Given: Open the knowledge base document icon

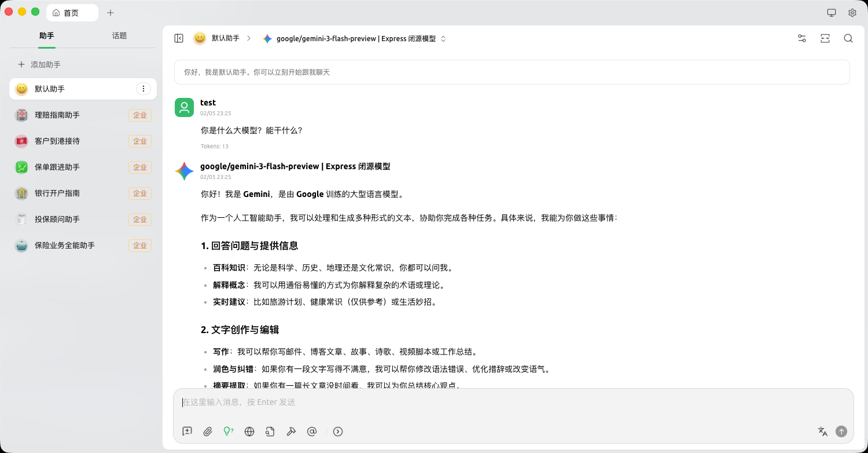Looking at the screenshot, I should (270, 431).
